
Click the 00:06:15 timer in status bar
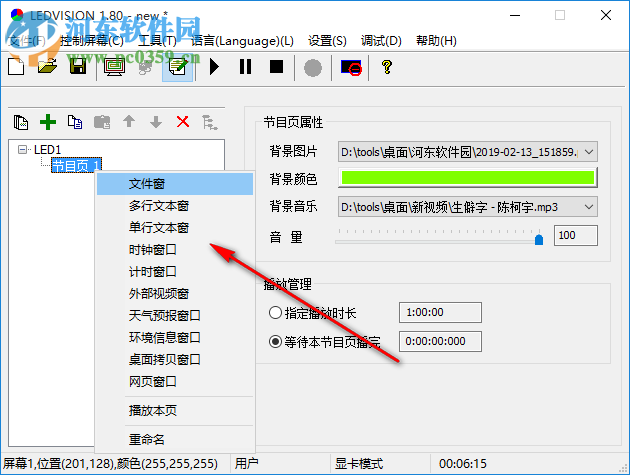[462, 464]
